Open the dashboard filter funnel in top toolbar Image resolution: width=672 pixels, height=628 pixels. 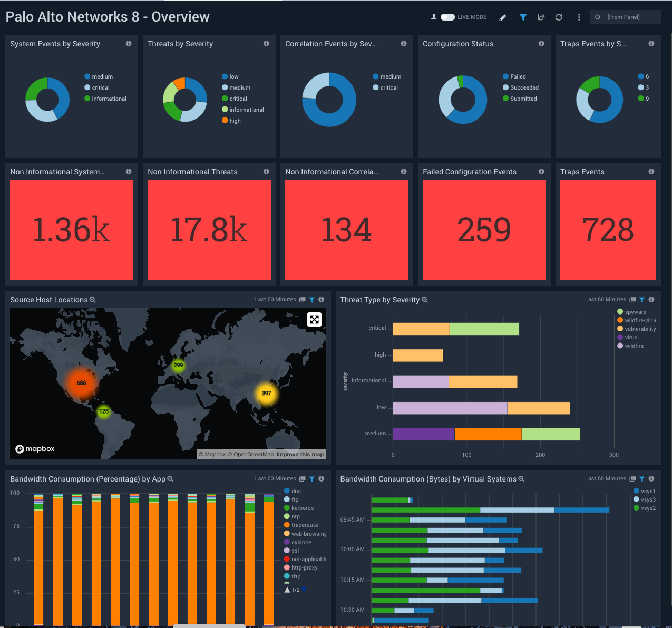[x=523, y=17]
